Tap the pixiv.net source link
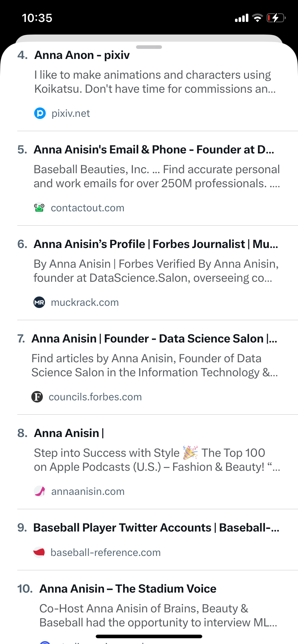Image resolution: width=298 pixels, height=644 pixels. [x=71, y=114]
